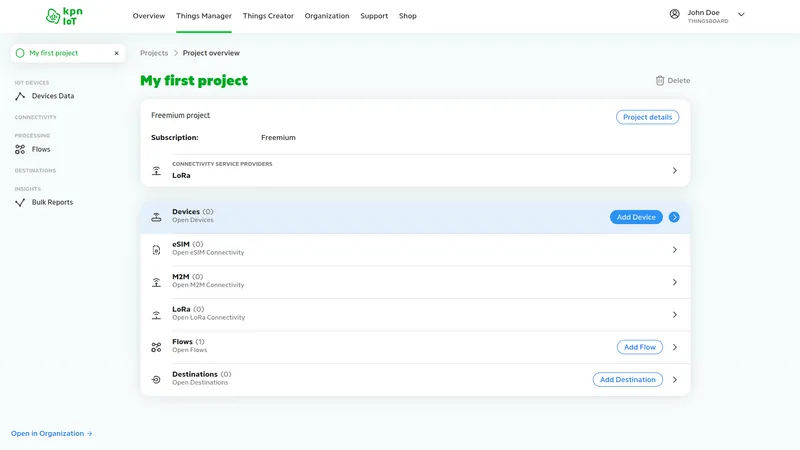Click the trash can Delete icon
The image size is (800, 450).
(x=660, y=81)
